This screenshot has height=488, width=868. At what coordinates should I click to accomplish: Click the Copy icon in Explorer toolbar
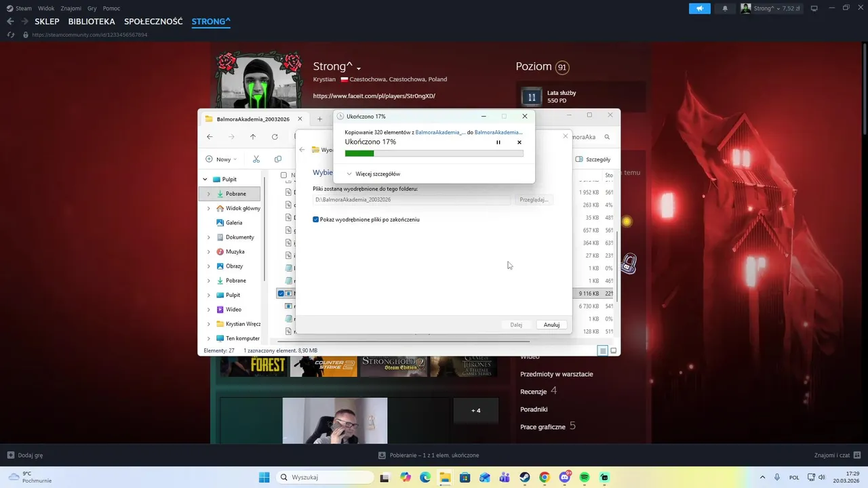coord(278,159)
